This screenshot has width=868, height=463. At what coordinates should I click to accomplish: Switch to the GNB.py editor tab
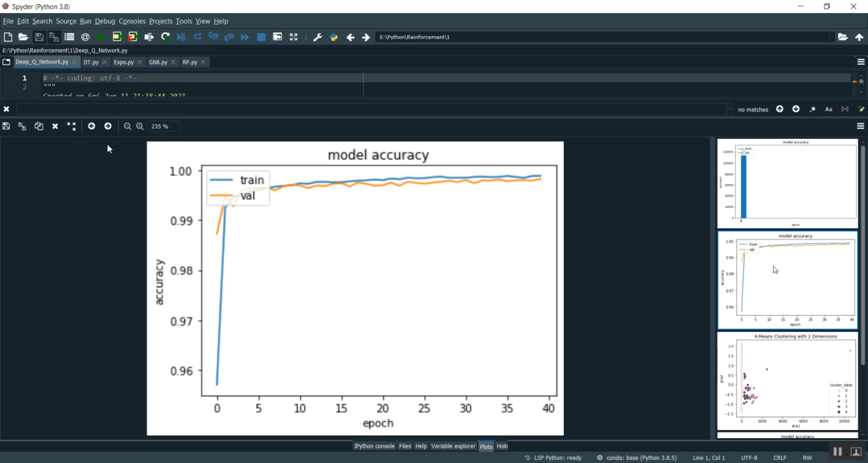[x=158, y=62]
